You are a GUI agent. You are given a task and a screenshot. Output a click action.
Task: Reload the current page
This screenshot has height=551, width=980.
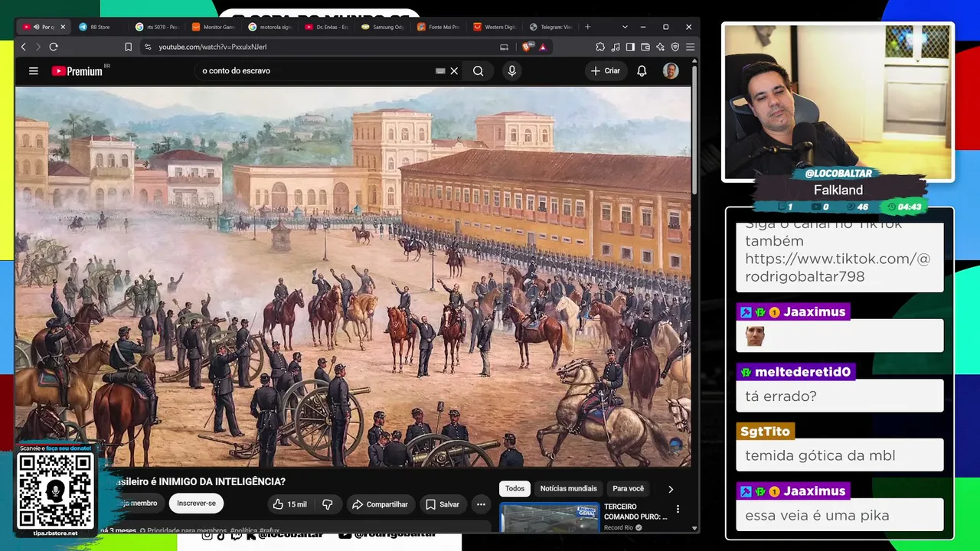(x=54, y=47)
